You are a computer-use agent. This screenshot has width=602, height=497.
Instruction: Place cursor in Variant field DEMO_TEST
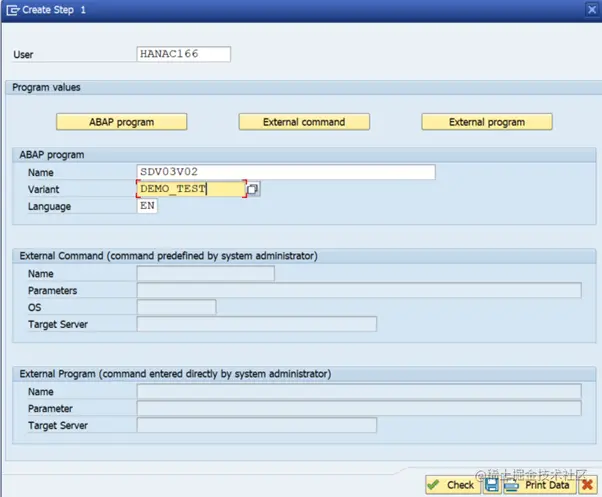pyautogui.click(x=191, y=189)
